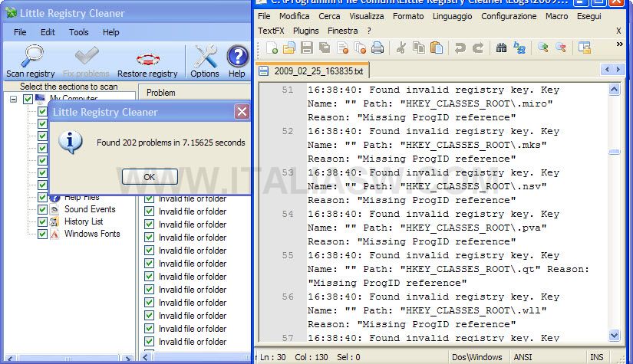Image resolution: width=633 pixels, height=364 pixels.
Task: Zoom out magnifier with minus
Action: (561, 48)
